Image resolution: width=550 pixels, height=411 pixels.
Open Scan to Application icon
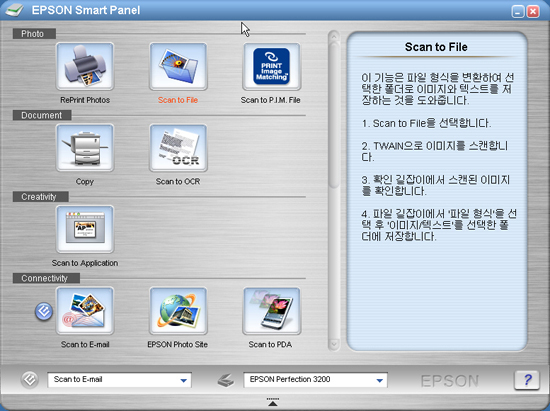pyautogui.click(x=85, y=229)
